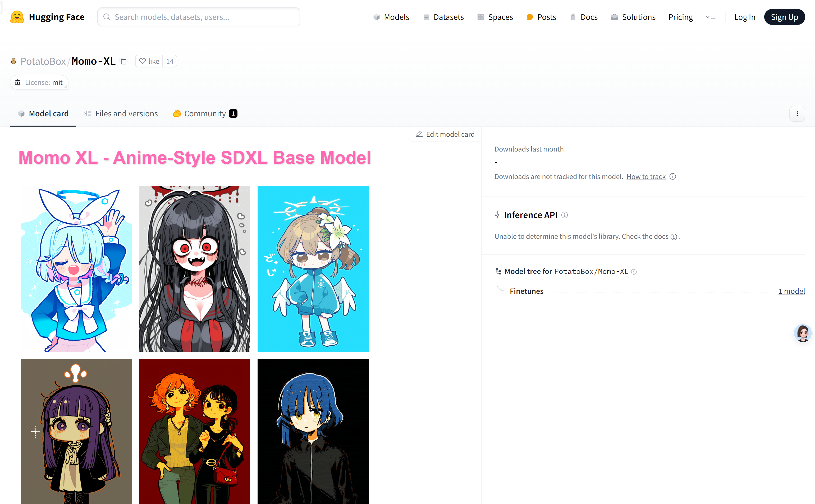The image size is (815, 504).
Task: Open Models in the top navigation
Action: tap(391, 17)
